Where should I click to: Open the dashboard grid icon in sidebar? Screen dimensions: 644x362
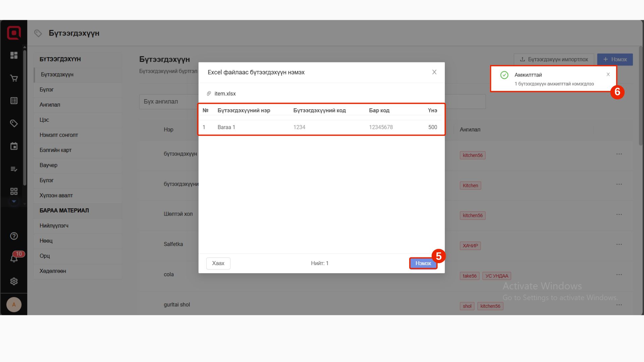pos(14,55)
